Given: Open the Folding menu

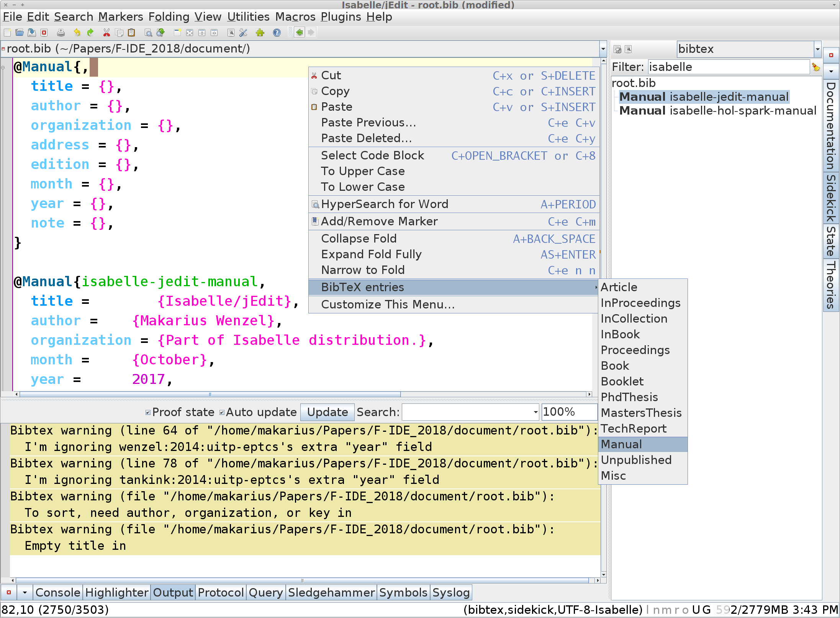Looking at the screenshot, I should (169, 17).
